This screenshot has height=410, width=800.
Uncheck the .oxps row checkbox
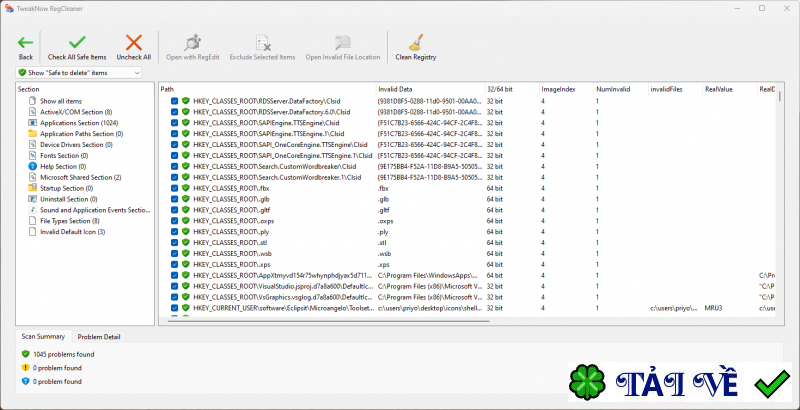[174, 221]
